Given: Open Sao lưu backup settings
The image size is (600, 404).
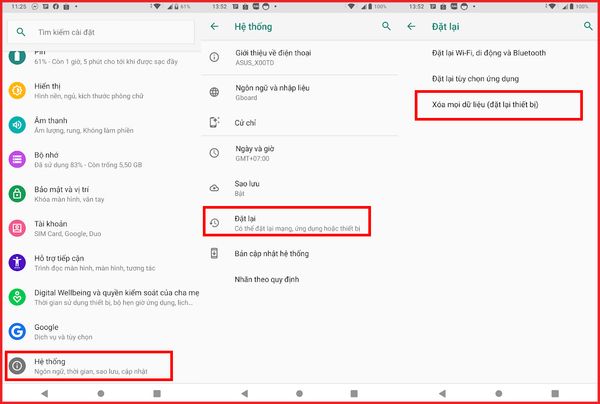Looking at the screenshot, I should tap(300, 188).
